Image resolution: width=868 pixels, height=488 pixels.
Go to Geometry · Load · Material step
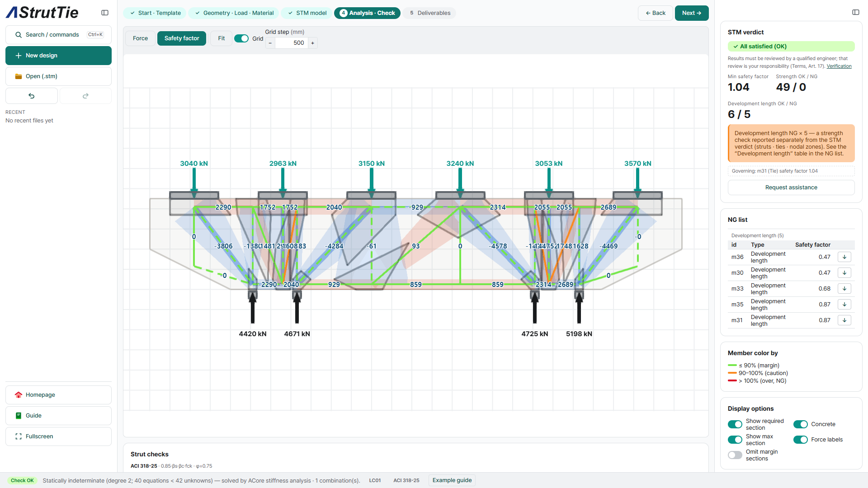[x=234, y=13]
